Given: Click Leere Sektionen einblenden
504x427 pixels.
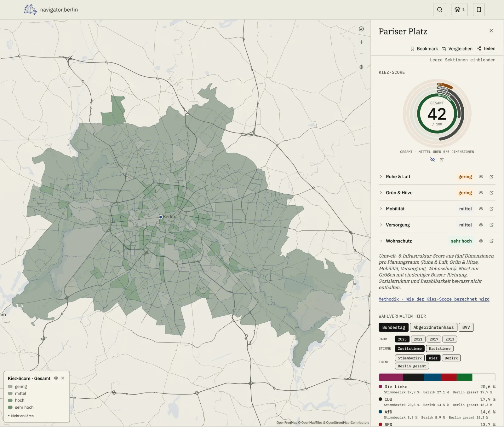Looking at the screenshot, I should (x=462, y=60).
